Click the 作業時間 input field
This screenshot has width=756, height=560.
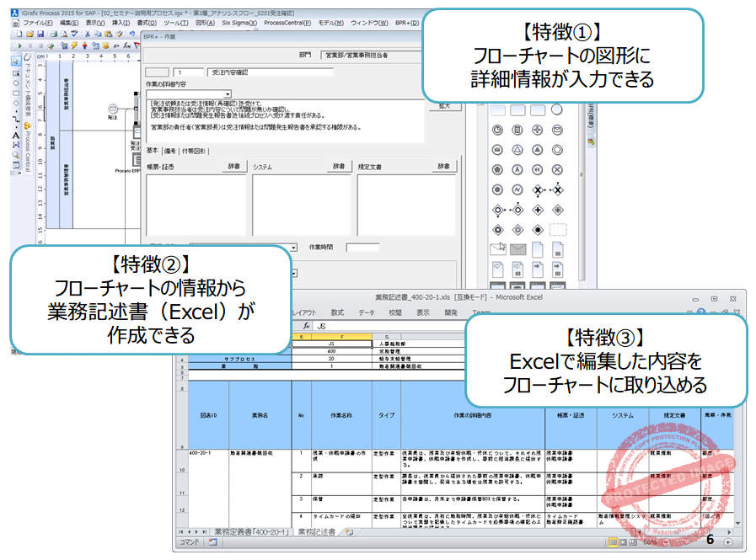362,248
